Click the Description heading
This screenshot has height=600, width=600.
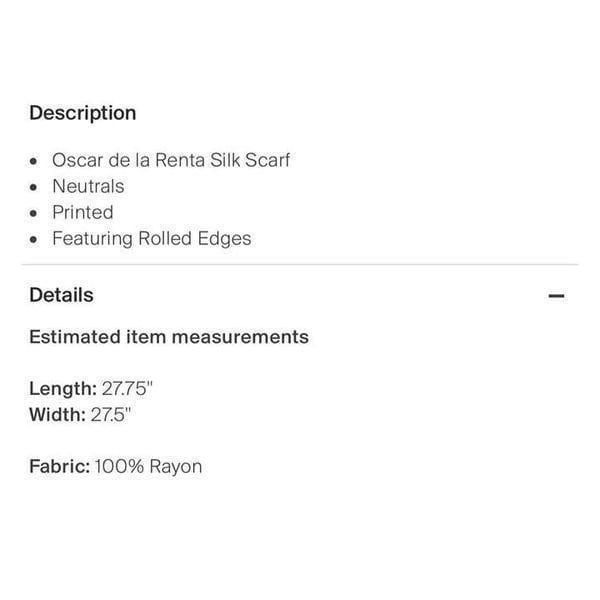click(83, 113)
